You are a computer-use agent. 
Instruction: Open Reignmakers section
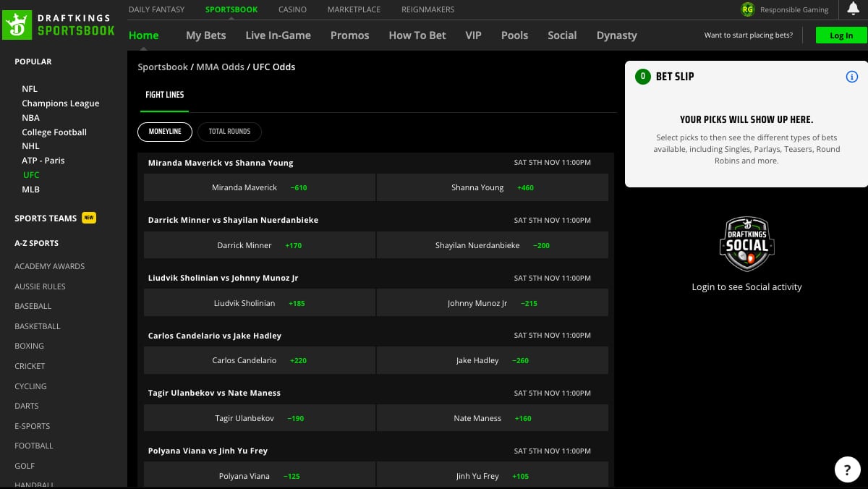click(427, 9)
